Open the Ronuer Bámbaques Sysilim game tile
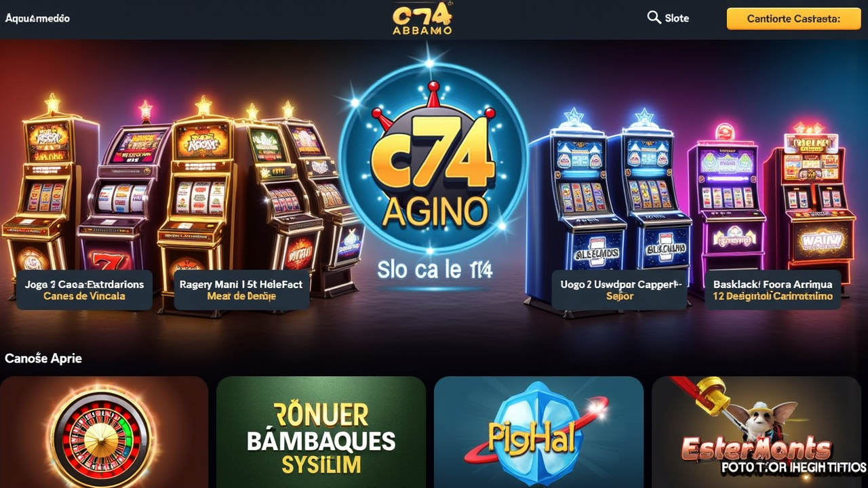The image size is (868, 488). 321,432
